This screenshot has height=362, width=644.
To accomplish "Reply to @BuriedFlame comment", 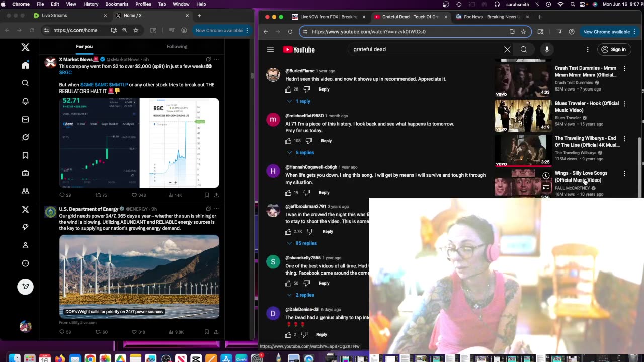I will (324, 89).
